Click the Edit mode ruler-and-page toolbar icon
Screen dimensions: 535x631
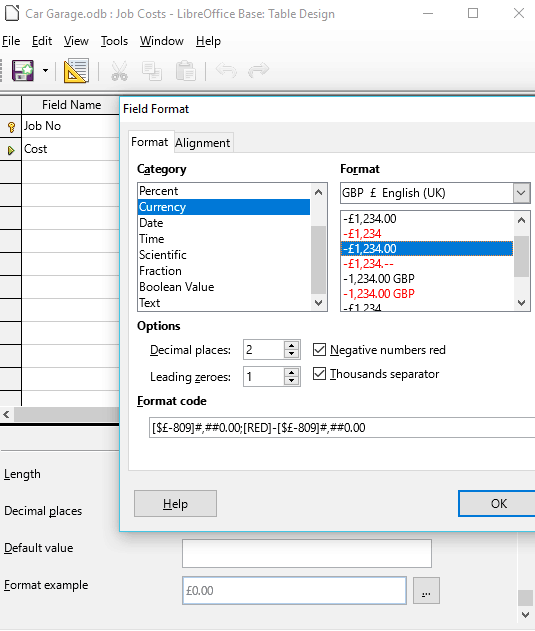[x=76, y=71]
